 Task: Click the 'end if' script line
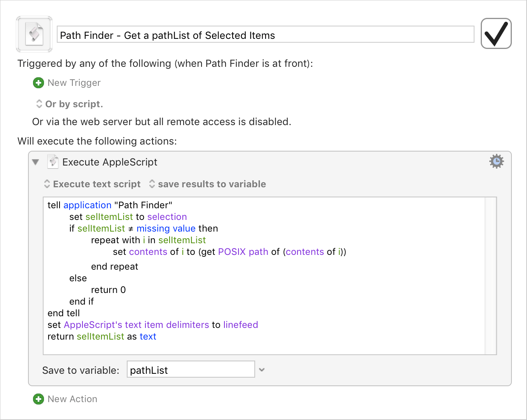coord(82,301)
